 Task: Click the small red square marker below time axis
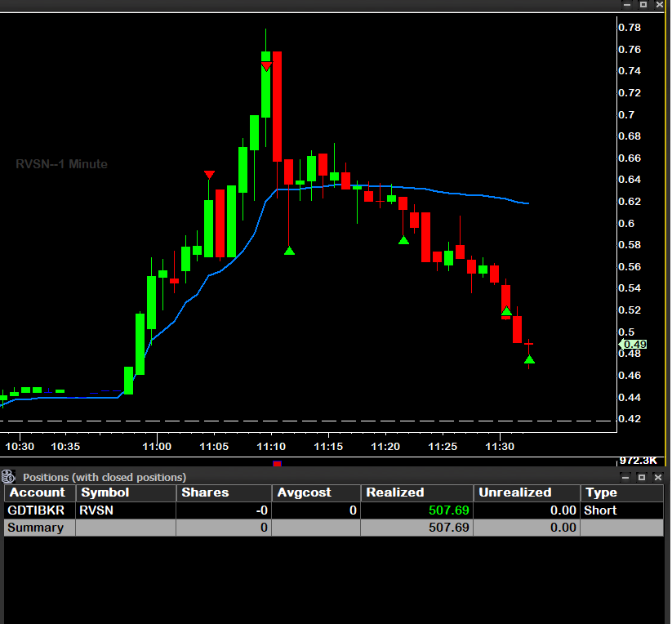278,464
